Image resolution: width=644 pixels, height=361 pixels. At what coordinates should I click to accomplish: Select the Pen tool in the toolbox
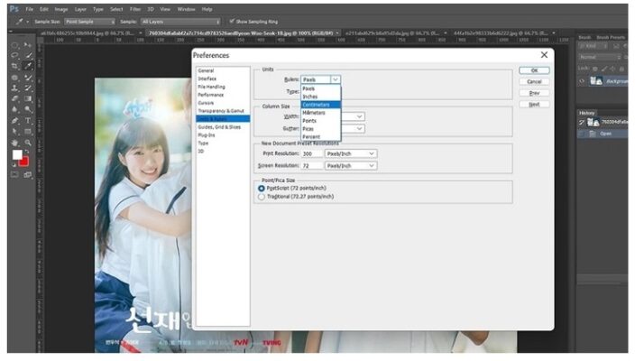pyautogui.click(x=15, y=120)
